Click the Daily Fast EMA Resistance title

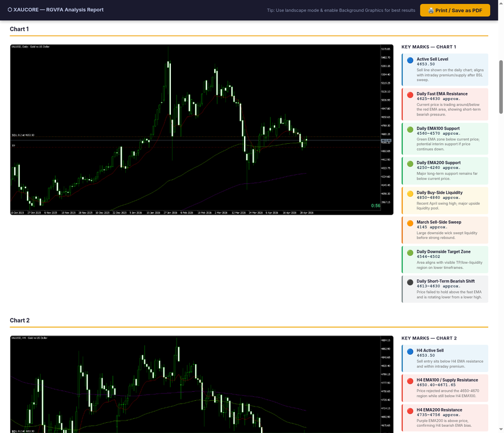tap(442, 94)
